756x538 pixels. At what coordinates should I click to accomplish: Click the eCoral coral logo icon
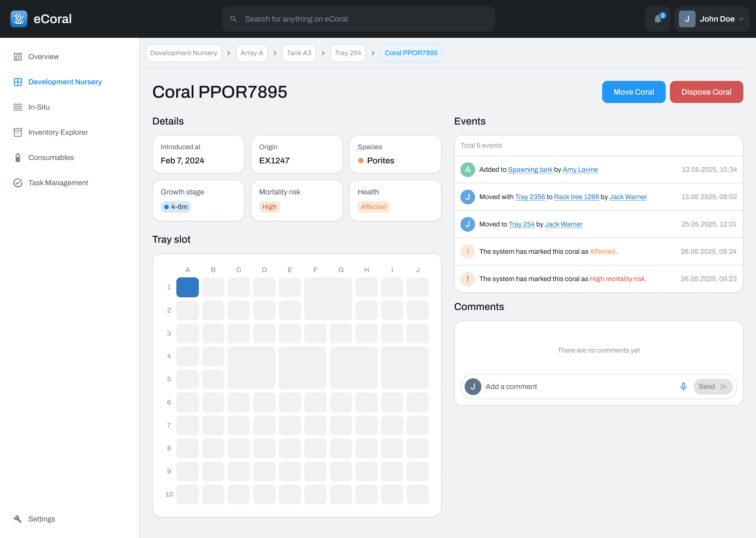coord(19,19)
